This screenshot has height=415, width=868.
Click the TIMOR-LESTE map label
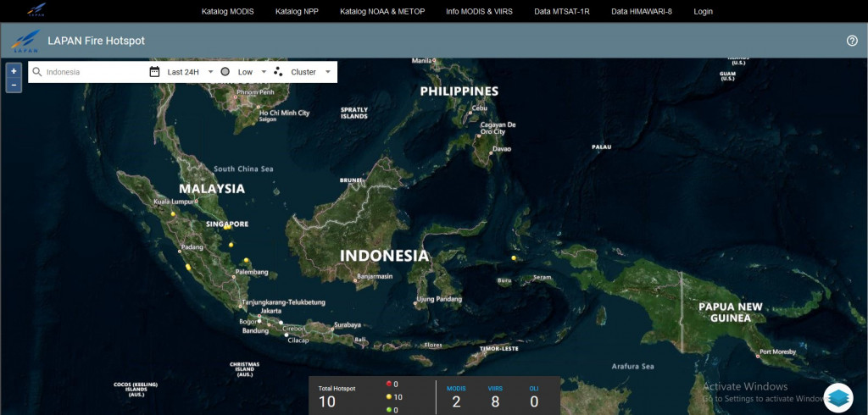[x=499, y=349]
